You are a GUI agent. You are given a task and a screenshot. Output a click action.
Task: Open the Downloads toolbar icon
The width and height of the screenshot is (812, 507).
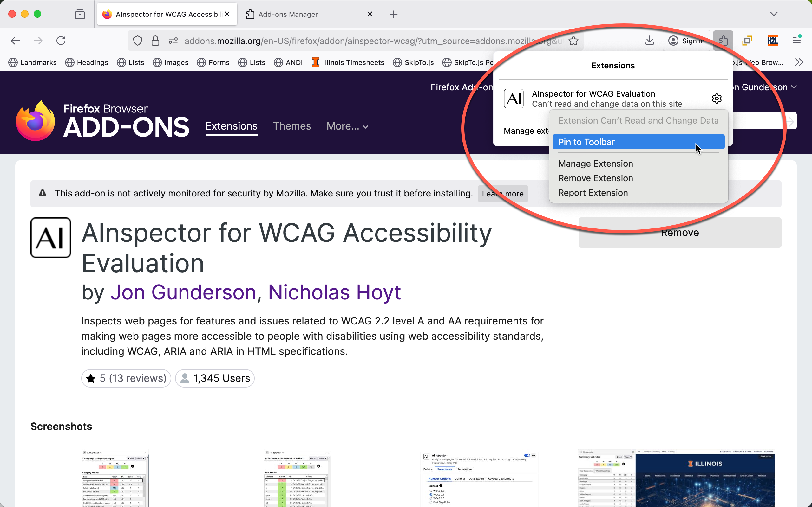pyautogui.click(x=649, y=41)
